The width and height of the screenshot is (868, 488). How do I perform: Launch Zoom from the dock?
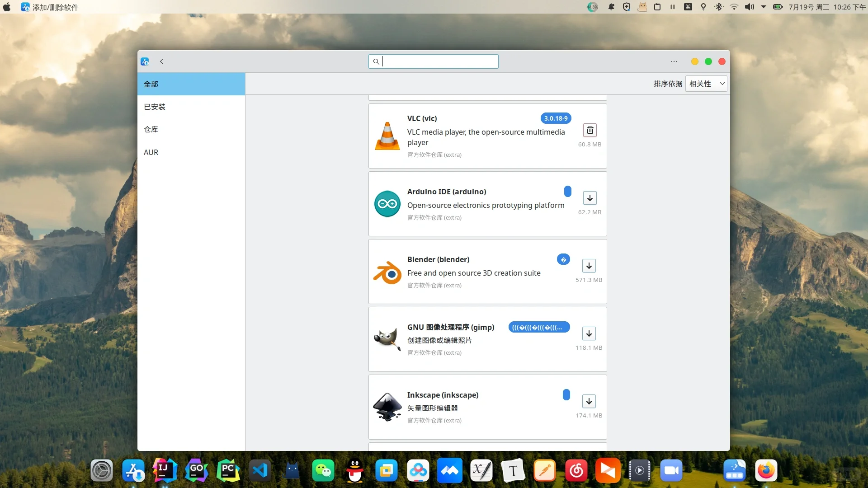pyautogui.click(x=671, y=470)
